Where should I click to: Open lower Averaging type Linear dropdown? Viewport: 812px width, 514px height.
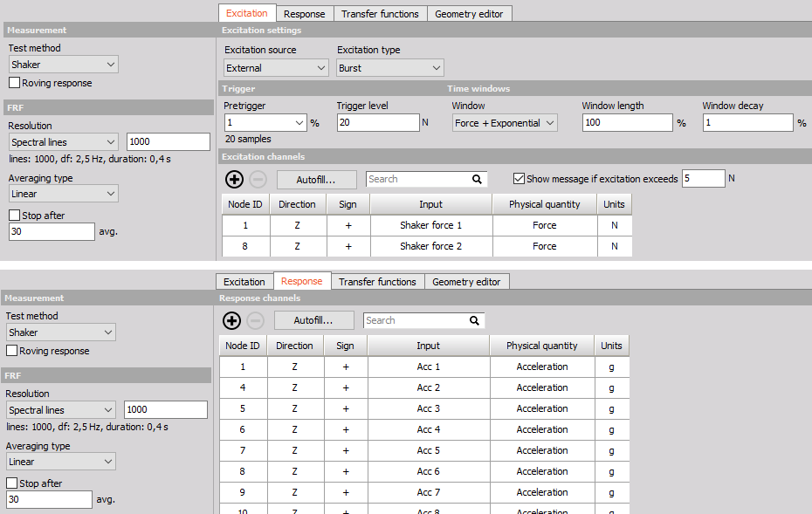[x=61, y=462]
